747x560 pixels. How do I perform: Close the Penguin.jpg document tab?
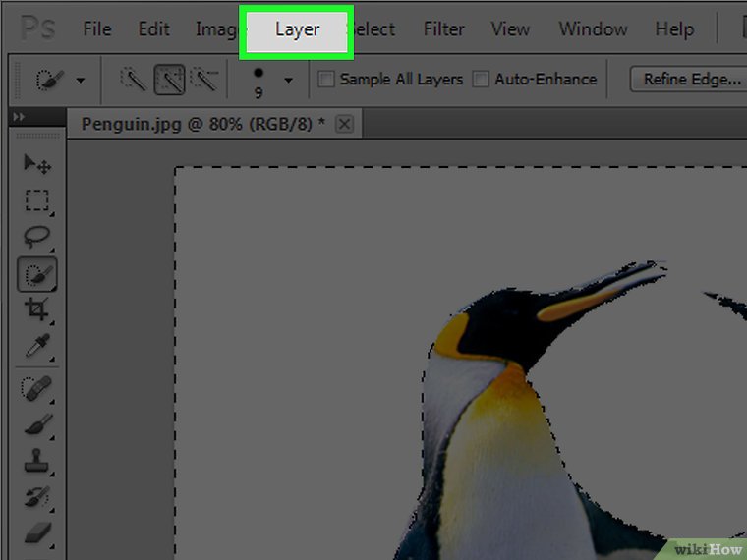pos(344,125)
